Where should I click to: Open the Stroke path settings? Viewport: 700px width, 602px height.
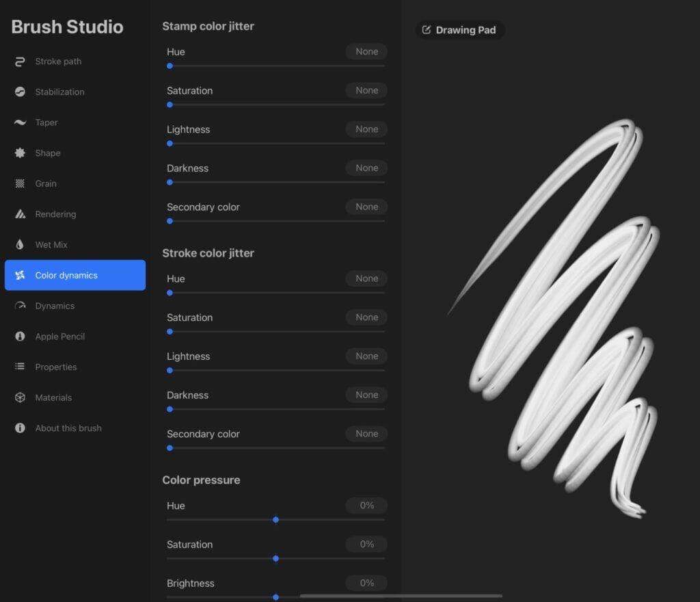coord(75,62)
